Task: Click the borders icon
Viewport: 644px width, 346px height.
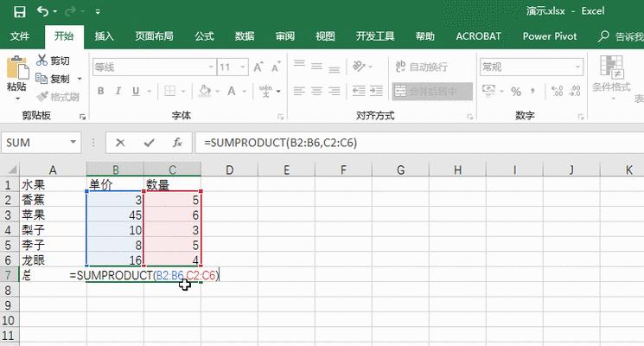Action: [169, 91]
